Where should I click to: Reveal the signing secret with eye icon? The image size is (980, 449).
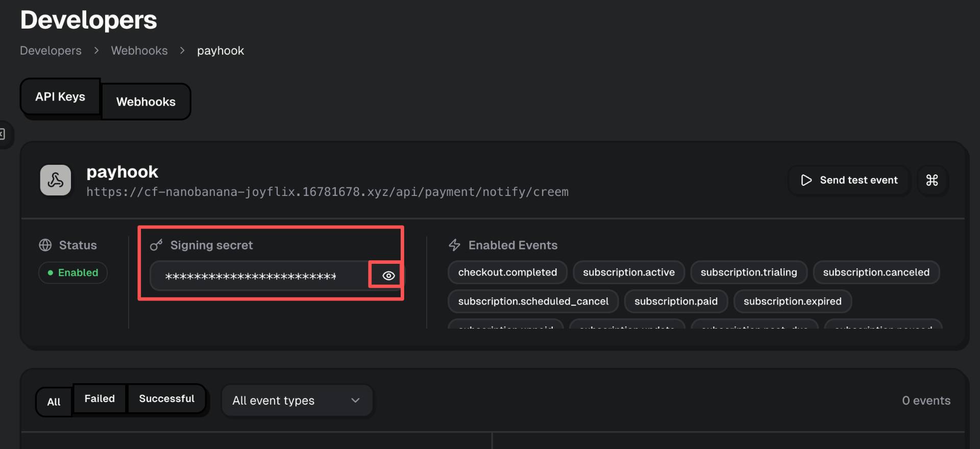[388, 276]
